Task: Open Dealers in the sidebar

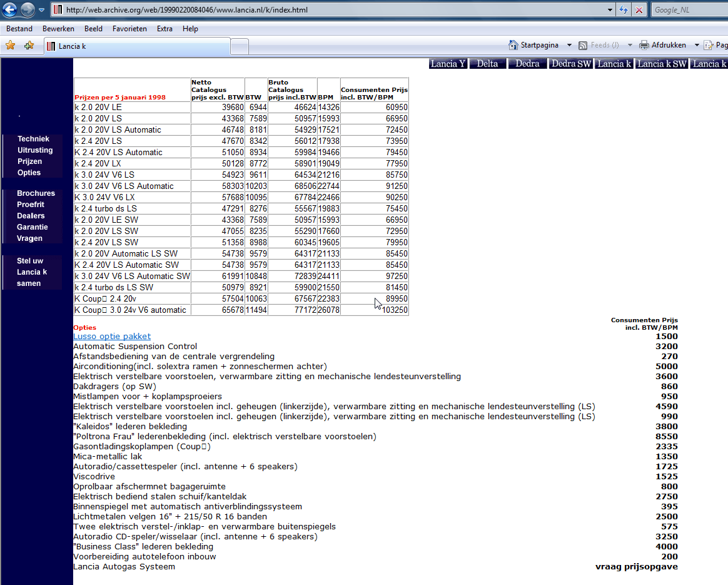Action: [x=31, y=215]
